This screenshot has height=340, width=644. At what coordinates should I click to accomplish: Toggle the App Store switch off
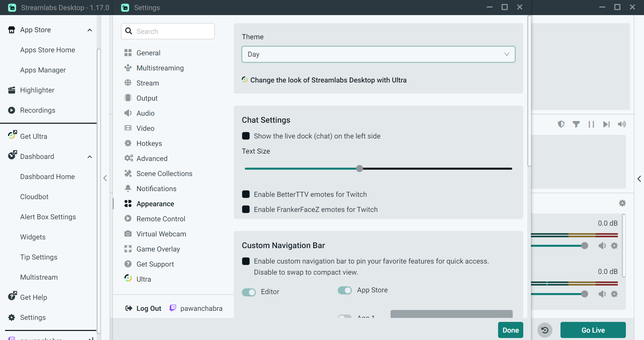click(x=345, y=290)
